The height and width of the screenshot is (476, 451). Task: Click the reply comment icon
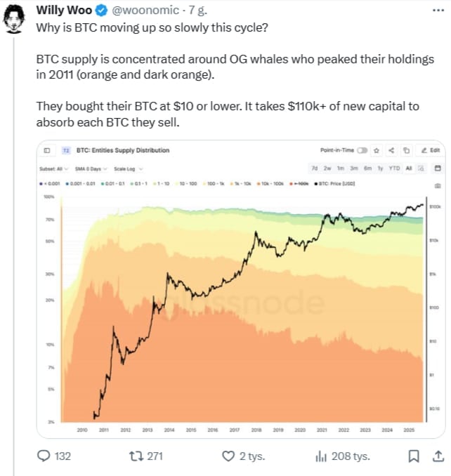[x=44, y=456]
